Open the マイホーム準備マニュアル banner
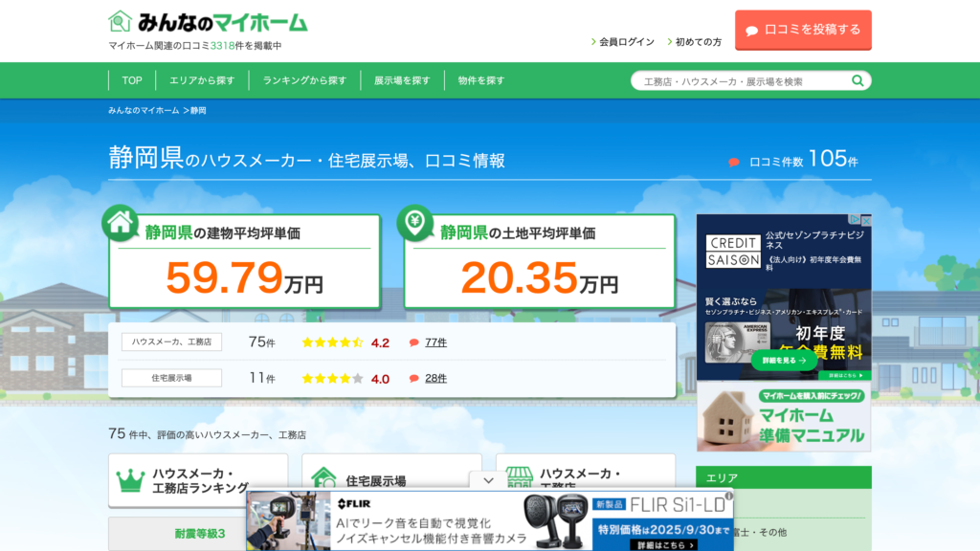This screenshot has width=980, height=551. pos(784,417)
